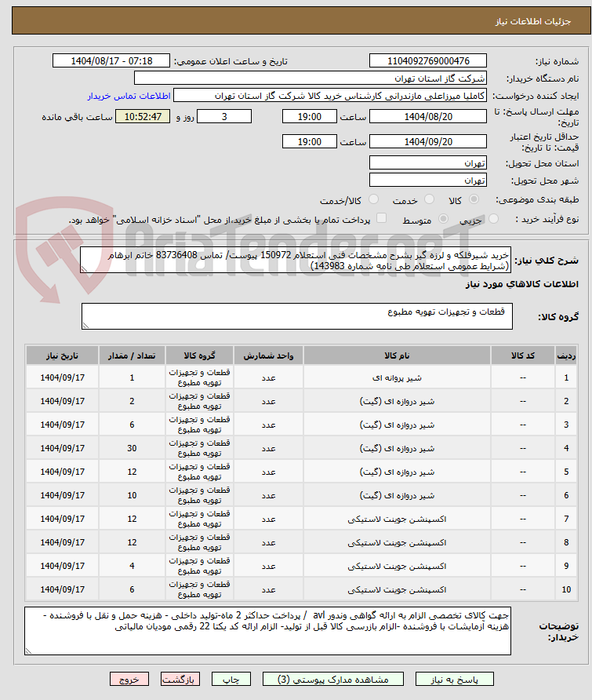Screen dimensions: 592x700
Task: Click quantity 10 in row 6
Action: (x=132, y=495)
